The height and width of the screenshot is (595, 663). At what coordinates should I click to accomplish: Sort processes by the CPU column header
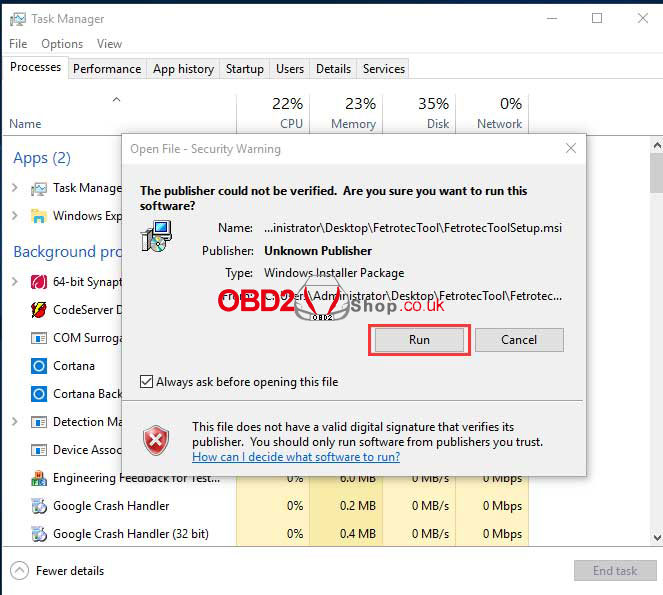(291, 113)
